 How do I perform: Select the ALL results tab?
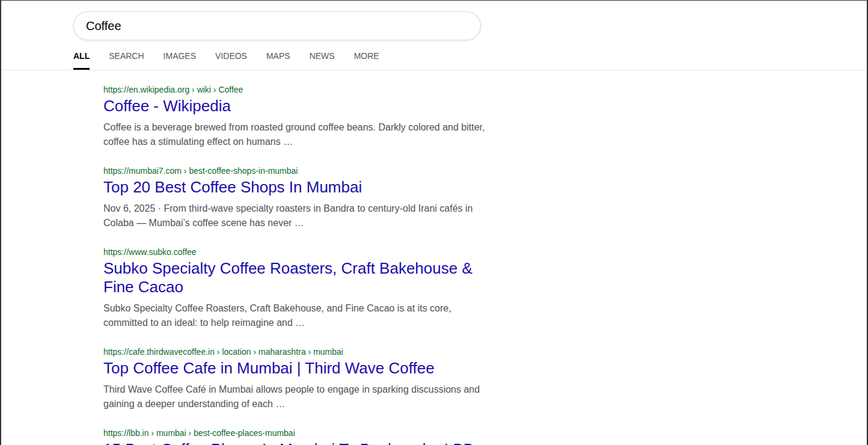pyautogui.click(x=81, y=56)
